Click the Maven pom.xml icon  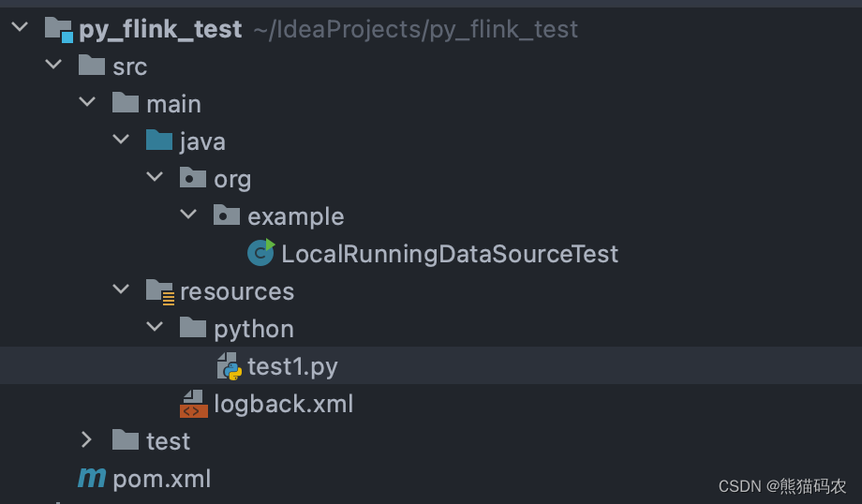(x=92, y=479)
